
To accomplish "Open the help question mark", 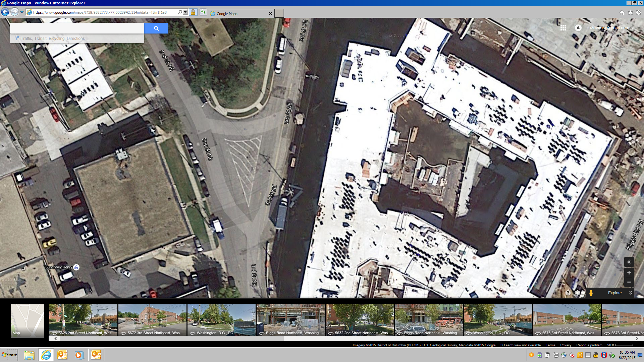I will point(568,293).
